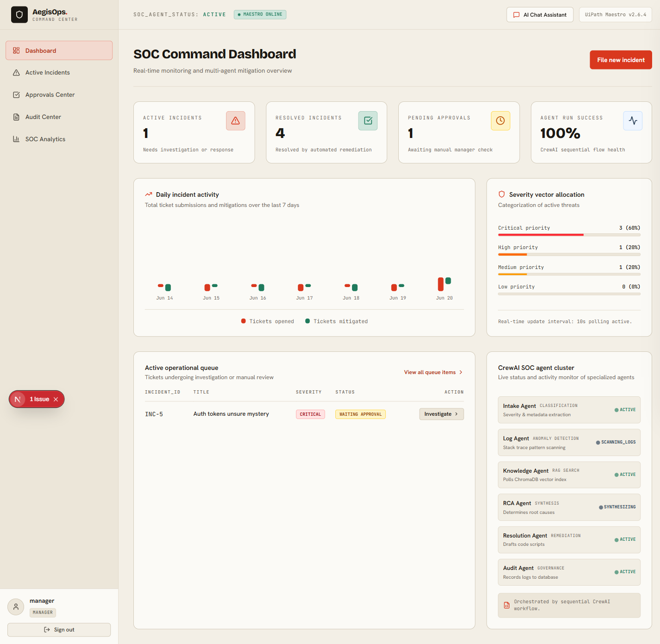Click the Audit Center document icon
Viewport: 660px width, 644px height.
[x=16, y=117]
